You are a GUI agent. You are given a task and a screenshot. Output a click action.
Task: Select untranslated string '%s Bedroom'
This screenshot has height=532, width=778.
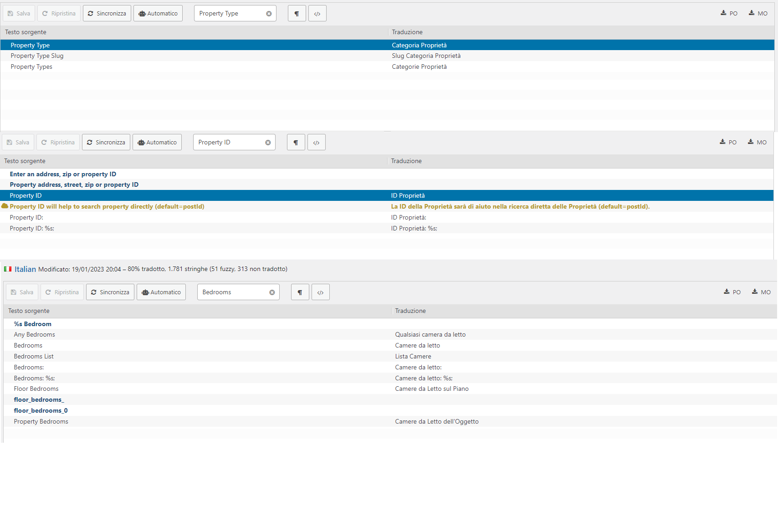pyautogui.click(x=32, y=324)
